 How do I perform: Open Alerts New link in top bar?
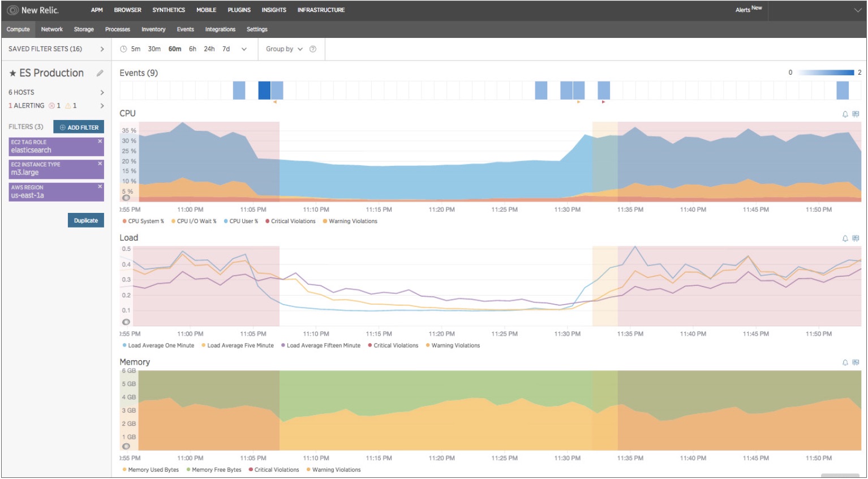click(749, 10)
